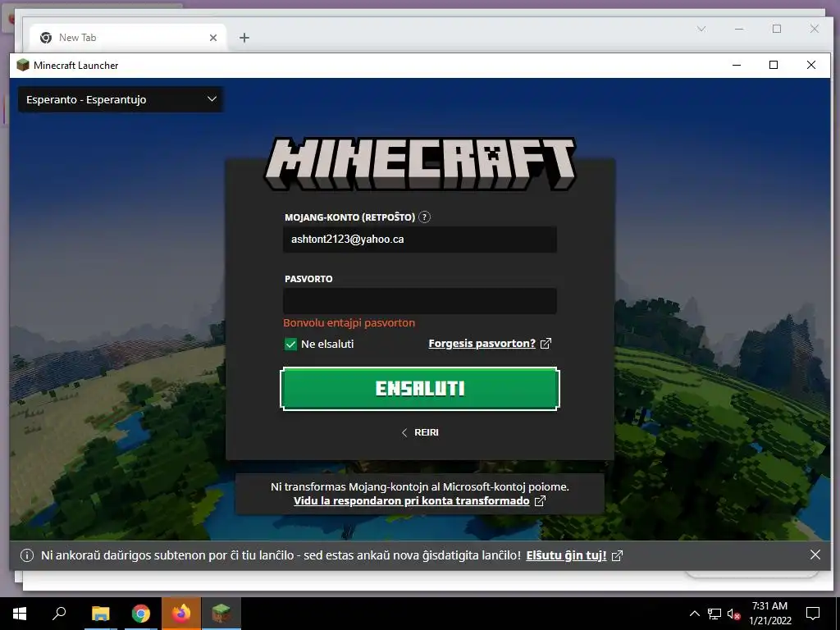Close the Chrome window
The image size is (840, 630).
click(x=815, y=29)
